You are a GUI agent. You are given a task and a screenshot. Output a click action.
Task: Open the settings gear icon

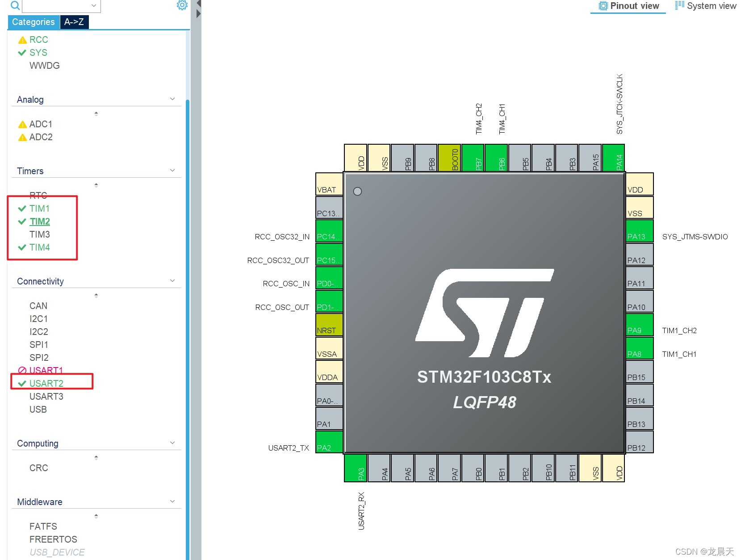[x=182, y=5]
